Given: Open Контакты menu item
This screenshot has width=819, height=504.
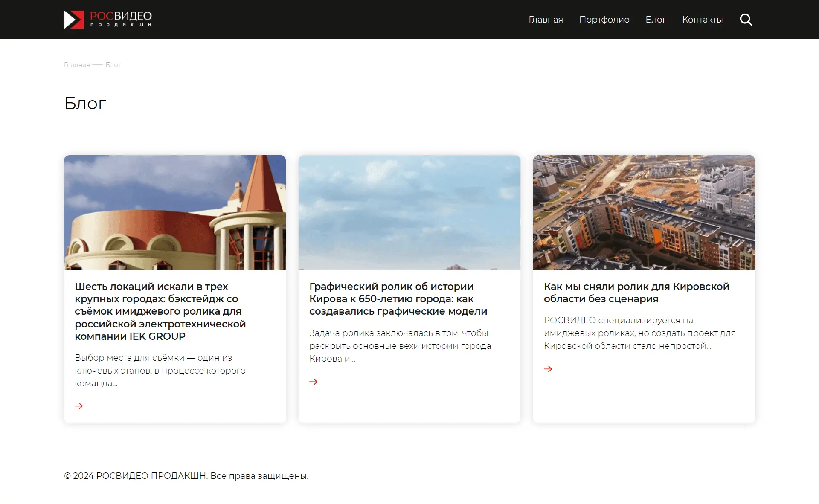Looking at the screenshot, I should click(x=702, y=20).
